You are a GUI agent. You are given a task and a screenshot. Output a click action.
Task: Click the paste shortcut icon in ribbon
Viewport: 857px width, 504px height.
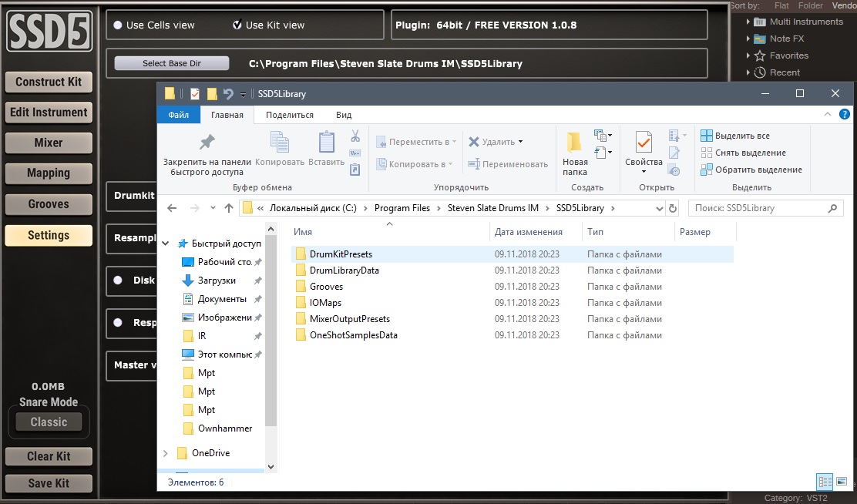coord(355,170)
